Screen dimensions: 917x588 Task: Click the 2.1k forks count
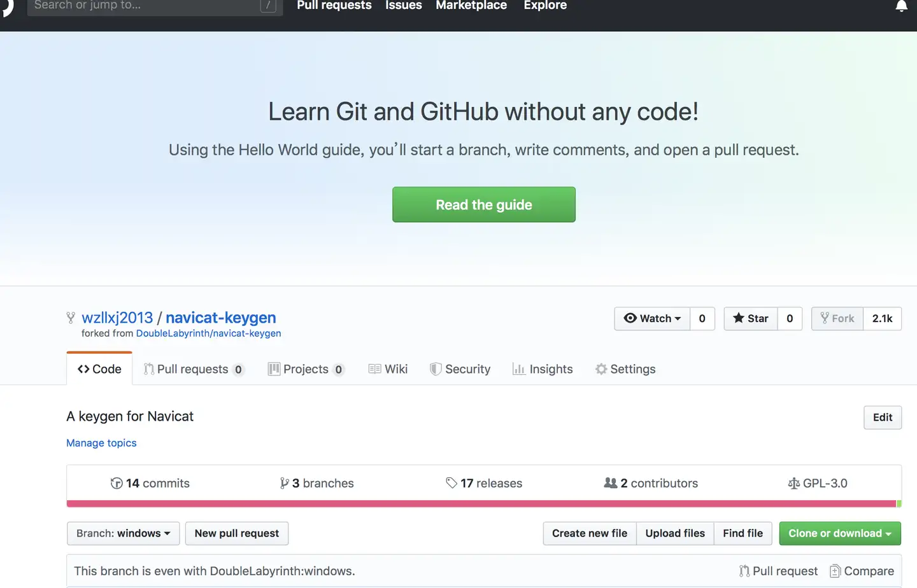pos(883,318)
